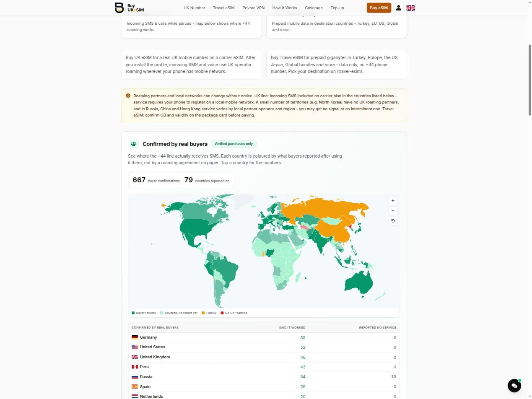Click the United States flag icon

click(x=135, y=347)
